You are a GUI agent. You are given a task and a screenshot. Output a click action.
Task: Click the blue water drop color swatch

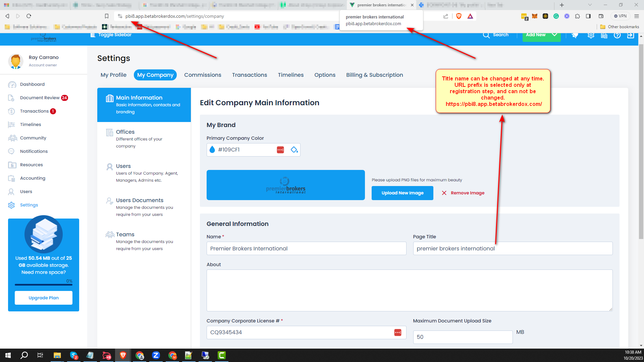coord(212,150)
